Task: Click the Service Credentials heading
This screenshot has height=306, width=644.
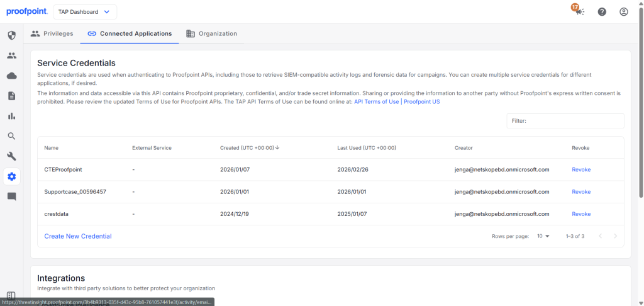Action: coord(76,63)
